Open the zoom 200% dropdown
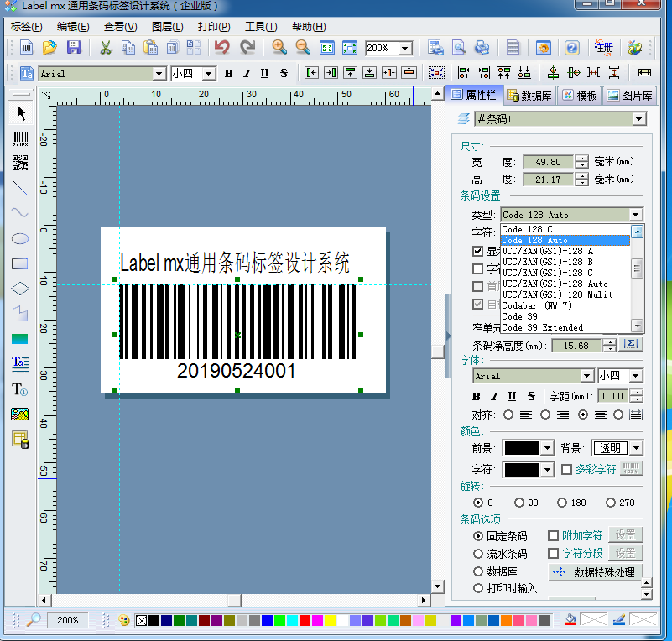 (404, 48)
